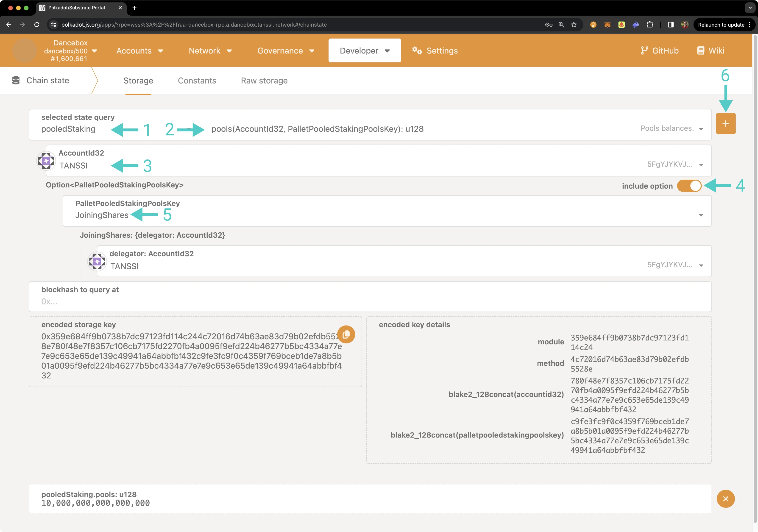Open the browser zoom icon
758x532 pixels.
pos(561,25)
